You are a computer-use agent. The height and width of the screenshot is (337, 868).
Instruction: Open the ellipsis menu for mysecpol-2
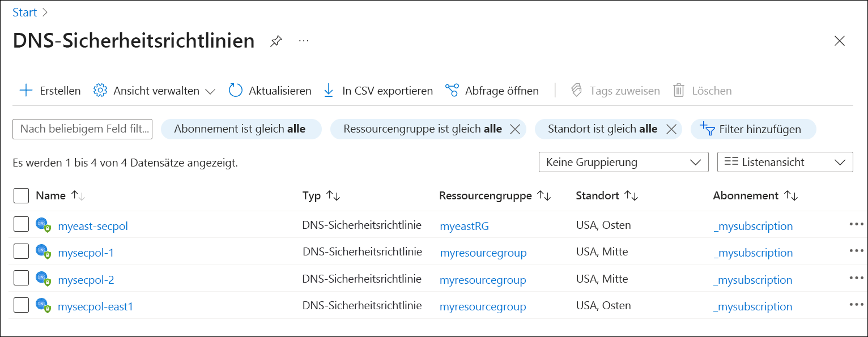click(856, 278)
